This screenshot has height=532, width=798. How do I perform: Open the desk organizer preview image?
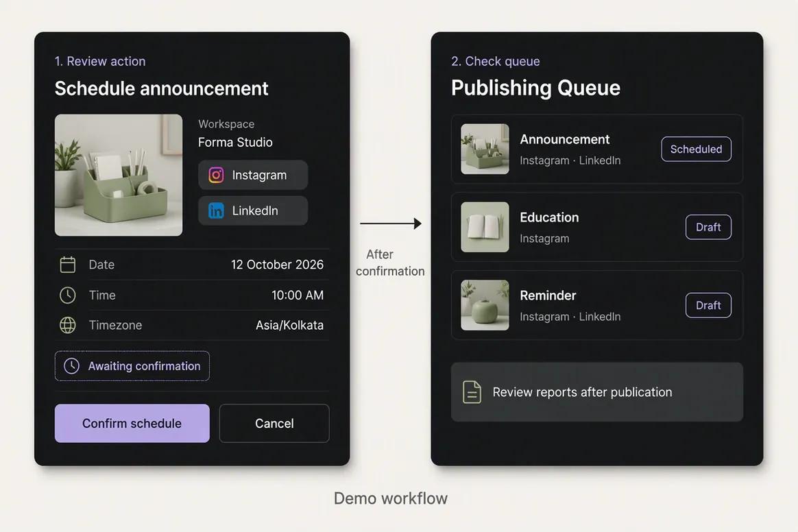coord(119,175)
